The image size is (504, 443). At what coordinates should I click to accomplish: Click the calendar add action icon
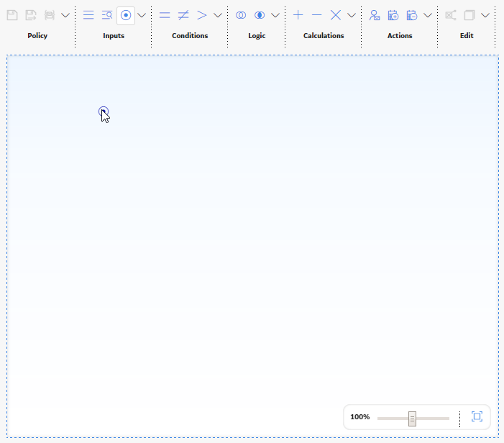393,15
